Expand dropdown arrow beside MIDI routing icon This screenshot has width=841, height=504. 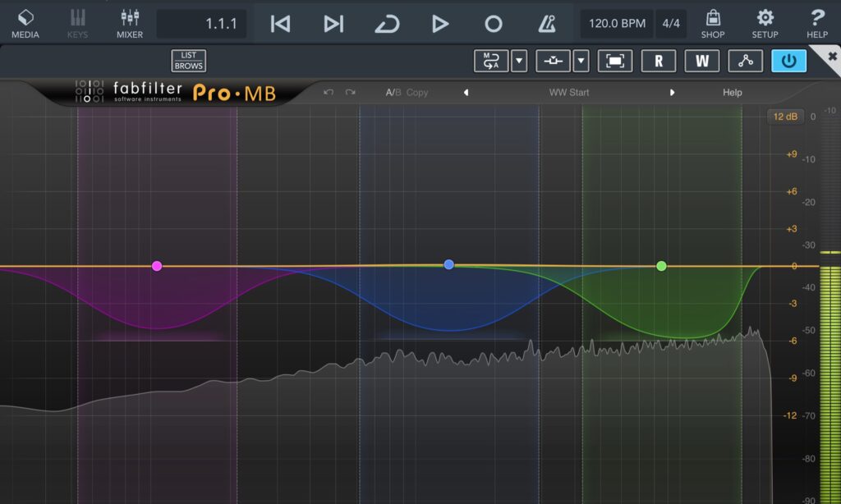click(x=518, y=61)
